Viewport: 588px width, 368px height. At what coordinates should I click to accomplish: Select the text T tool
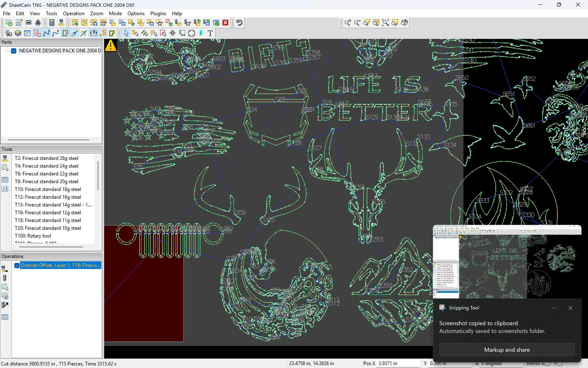point(210,33)
